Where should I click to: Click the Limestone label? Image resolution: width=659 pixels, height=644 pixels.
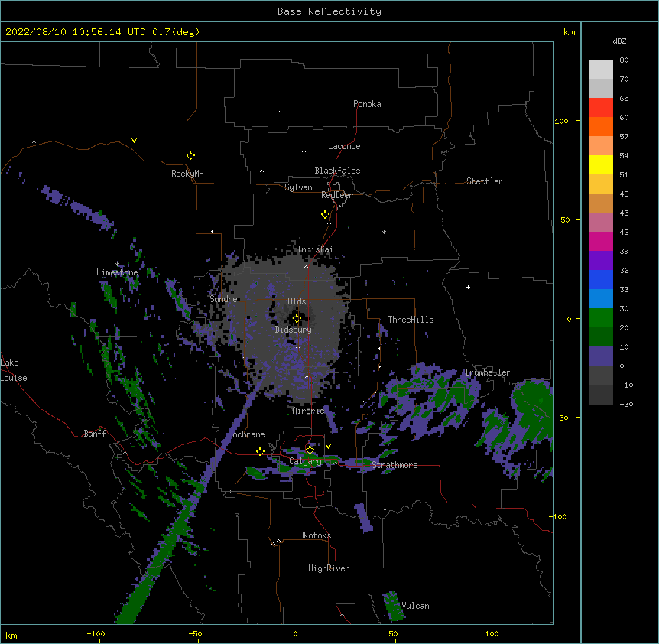click(x=117, y=272)
